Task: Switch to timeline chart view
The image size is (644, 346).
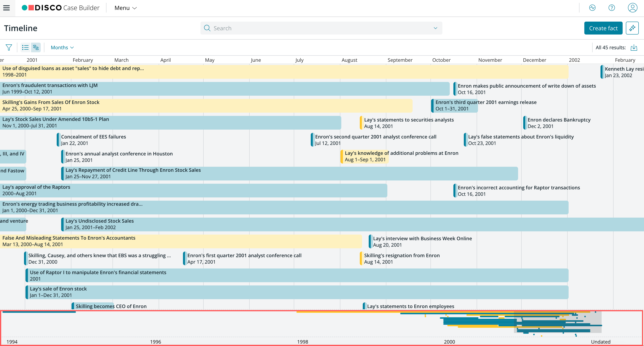Action: pos(36,48)
